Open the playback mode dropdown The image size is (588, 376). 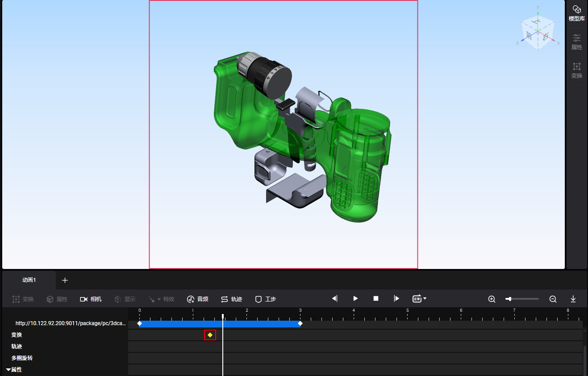(420, 298)
